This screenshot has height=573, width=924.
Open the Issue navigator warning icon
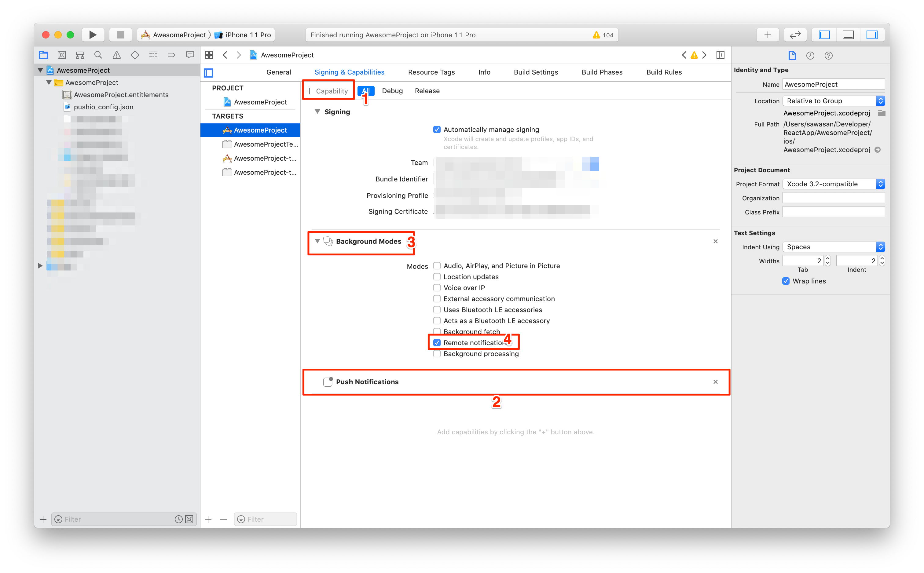pyautogui.click(x=116, y=55)
